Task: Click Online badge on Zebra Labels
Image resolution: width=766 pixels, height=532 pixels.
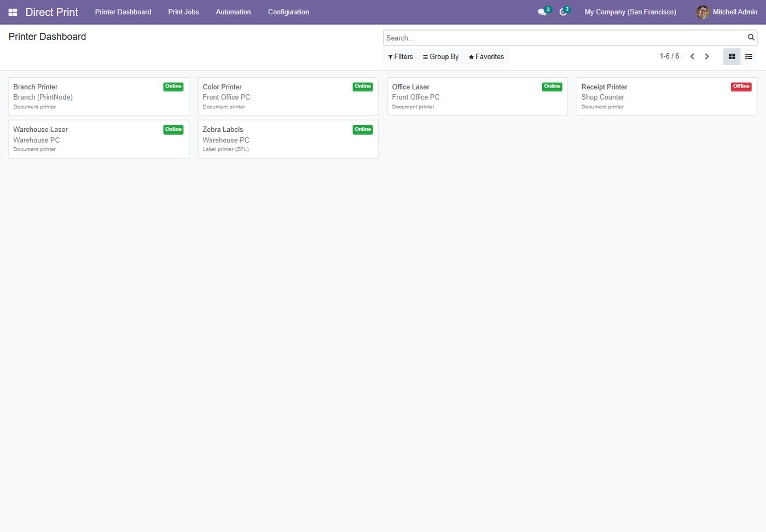Action: (x=363, y=130)
